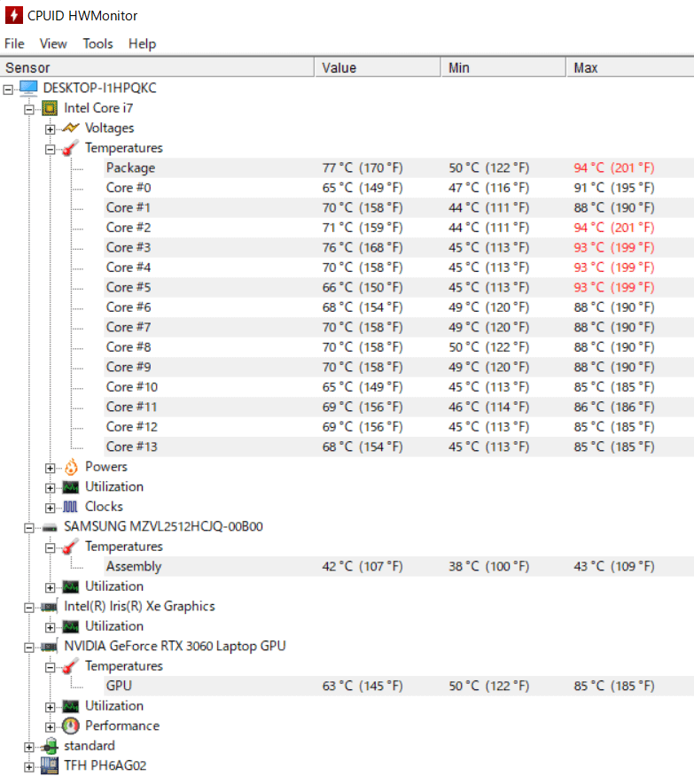The image size is (694, 784).
Task: Click the CPU Utilization graph icon
Action: click(71, 487)
